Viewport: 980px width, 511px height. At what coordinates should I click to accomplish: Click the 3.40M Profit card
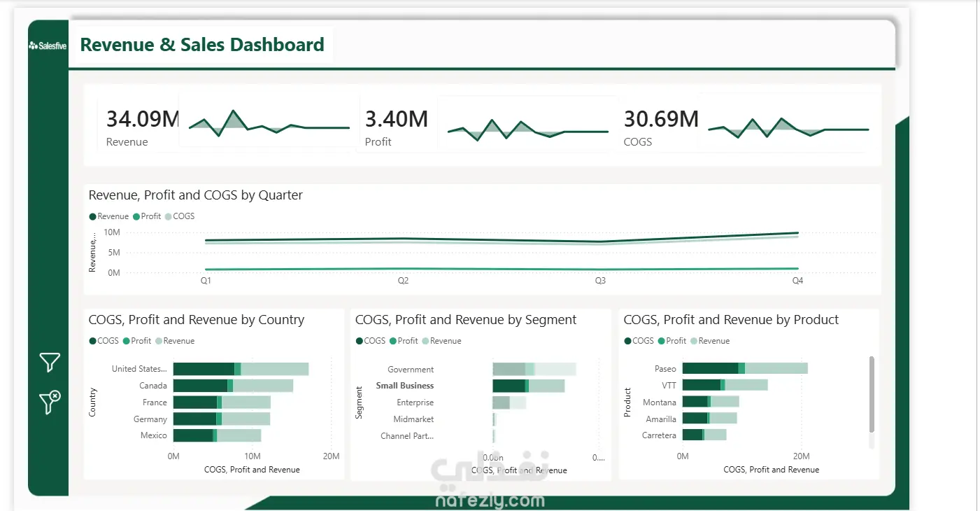point(397,127)
